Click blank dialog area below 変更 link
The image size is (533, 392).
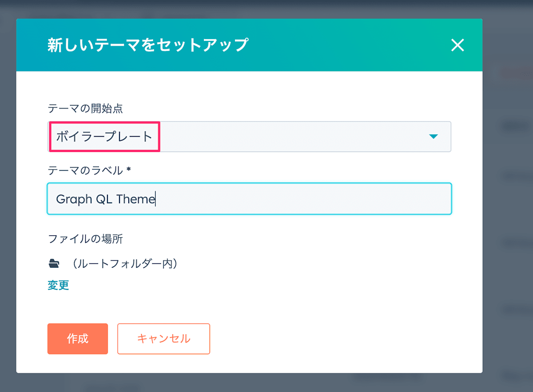tap(266, 306)
